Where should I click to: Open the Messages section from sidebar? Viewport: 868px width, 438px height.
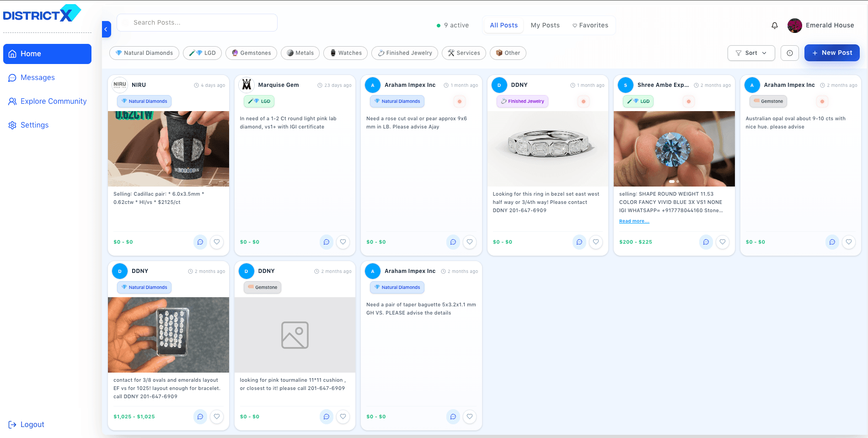coord(38,77)
